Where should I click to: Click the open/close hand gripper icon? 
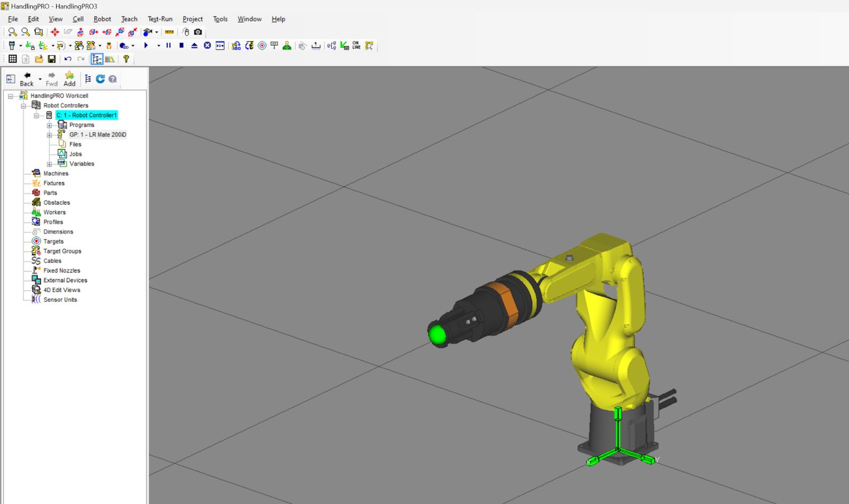click(x=109, y=46)
